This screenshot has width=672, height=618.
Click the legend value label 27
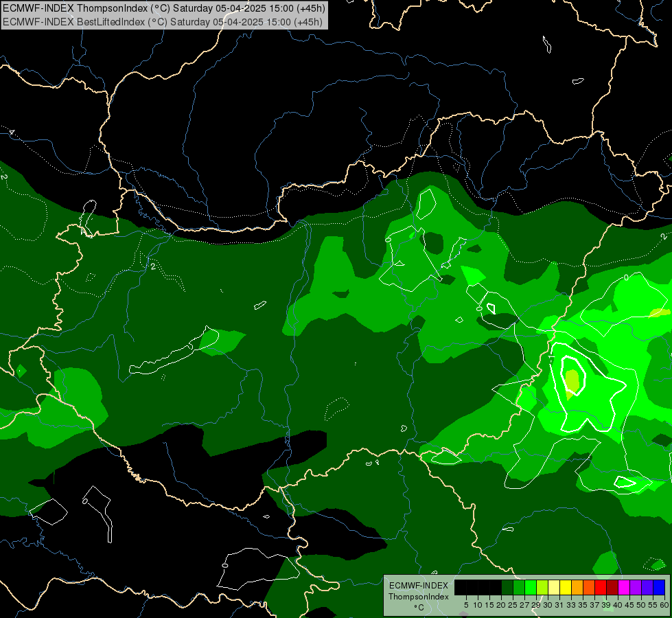[524, 605]
